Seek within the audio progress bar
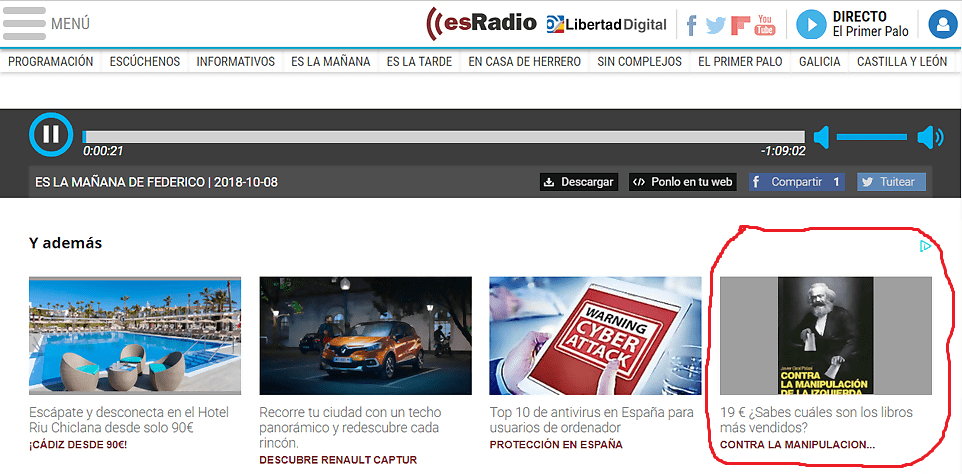Viewport: 962px width, 474px height. click(444, 137)
